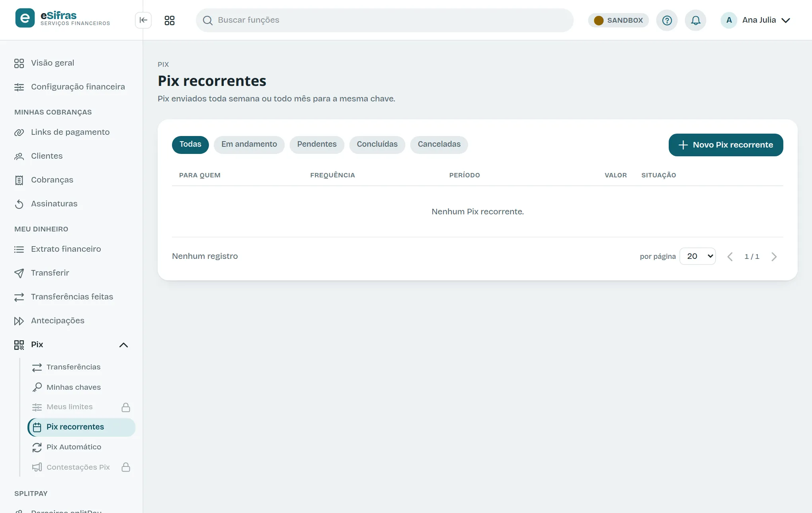The width and height of the screenshot is (812, 513).
Task: Click the Buscar funções search field
Action: 385,20
